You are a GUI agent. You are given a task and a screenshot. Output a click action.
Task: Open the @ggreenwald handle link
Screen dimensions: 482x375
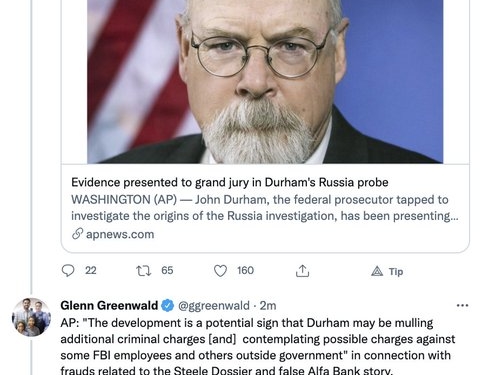(214, 306)
